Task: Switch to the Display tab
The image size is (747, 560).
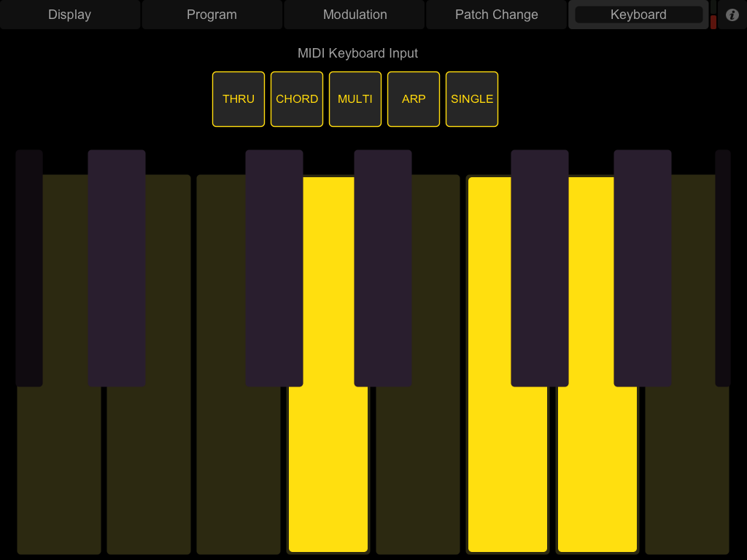Action: click(x=70, y=15)
